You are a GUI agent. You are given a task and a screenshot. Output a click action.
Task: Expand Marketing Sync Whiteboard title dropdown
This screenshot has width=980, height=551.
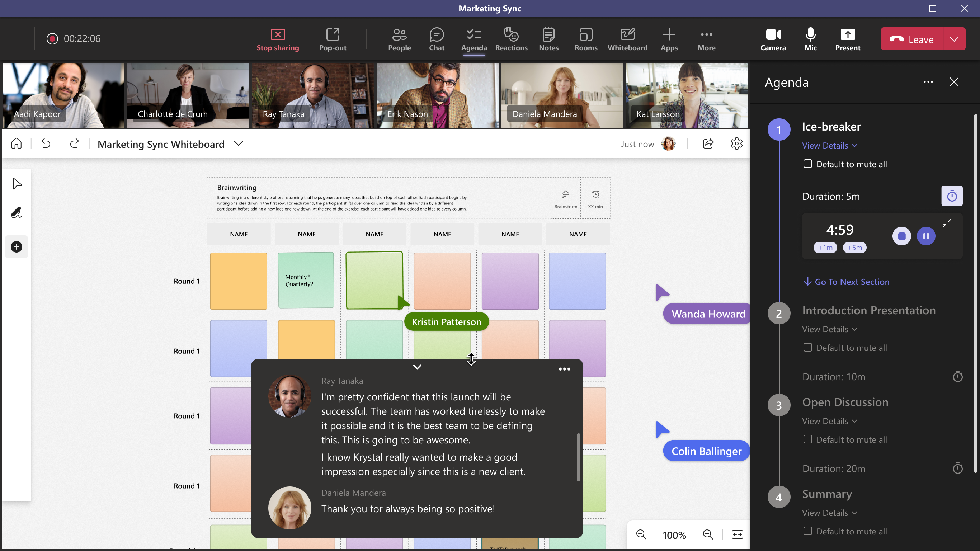[239, 143]
